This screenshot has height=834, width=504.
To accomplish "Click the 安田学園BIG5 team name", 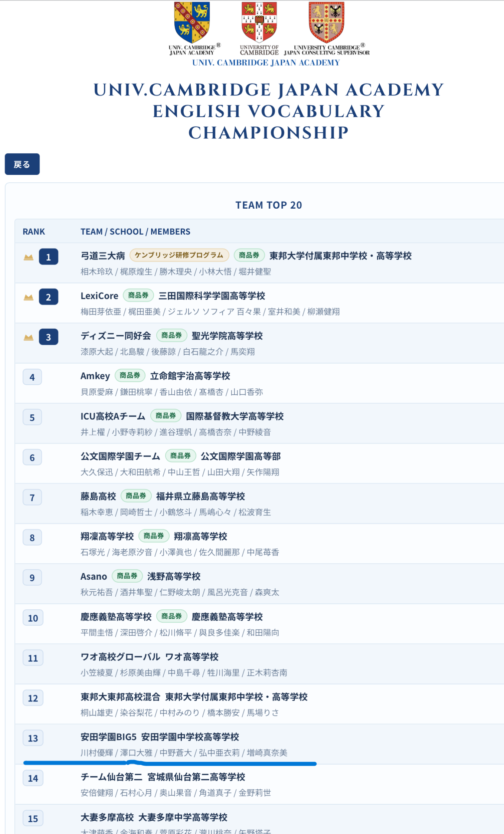I will 108,737.
